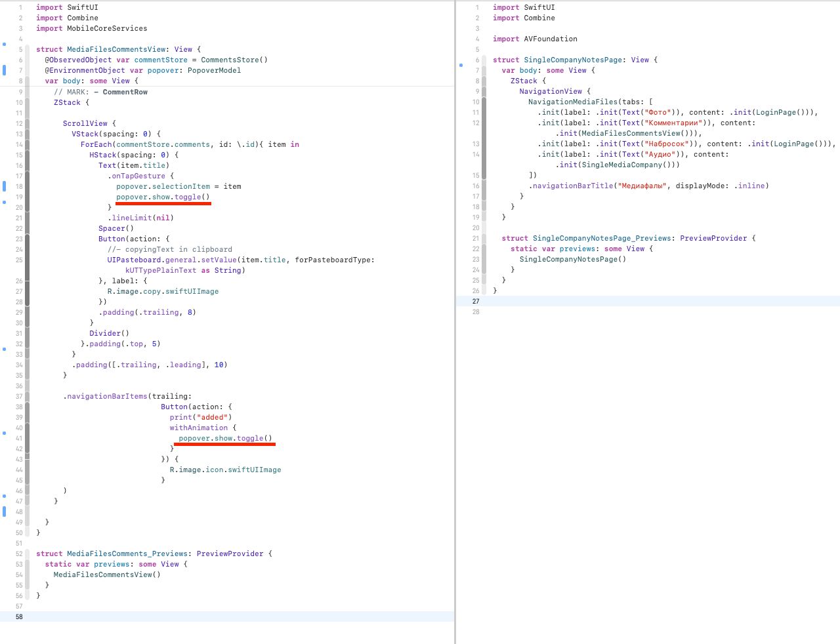Click ".init(SingleMediaCompany()))" line
The width and height of the screenshot is (840, 644).
tap(618, 165)
